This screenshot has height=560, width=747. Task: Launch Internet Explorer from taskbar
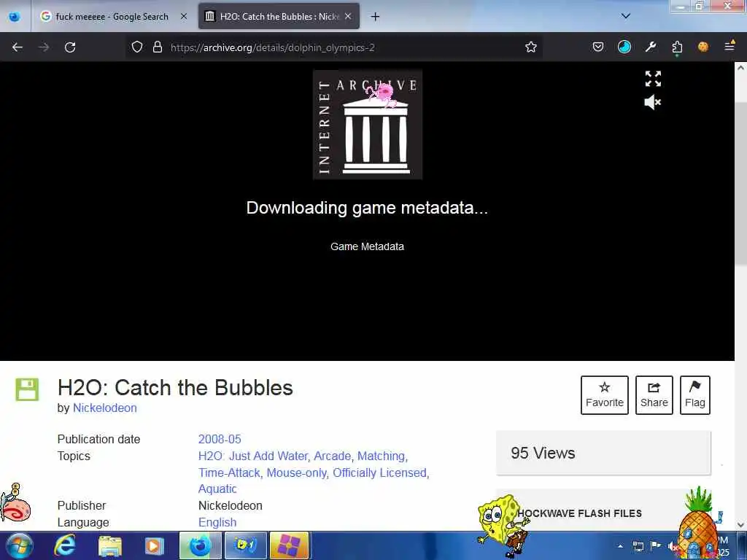[64, 545]
